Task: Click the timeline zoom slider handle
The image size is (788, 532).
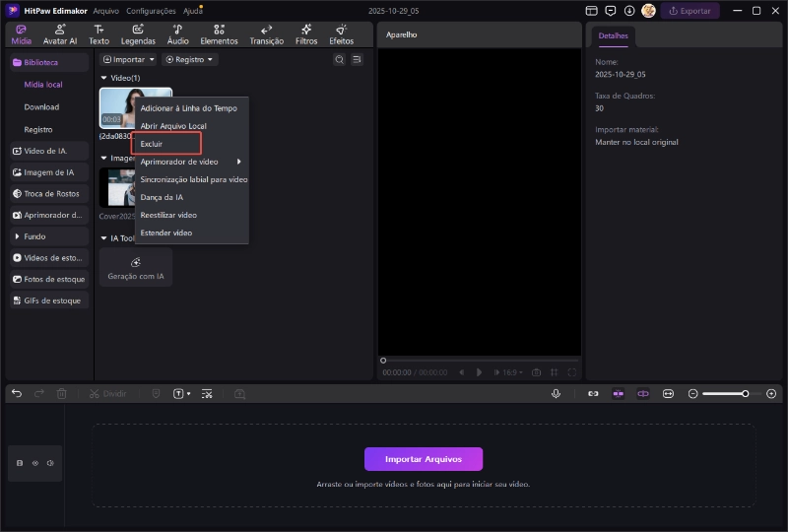Action: (x=745, y=393)
